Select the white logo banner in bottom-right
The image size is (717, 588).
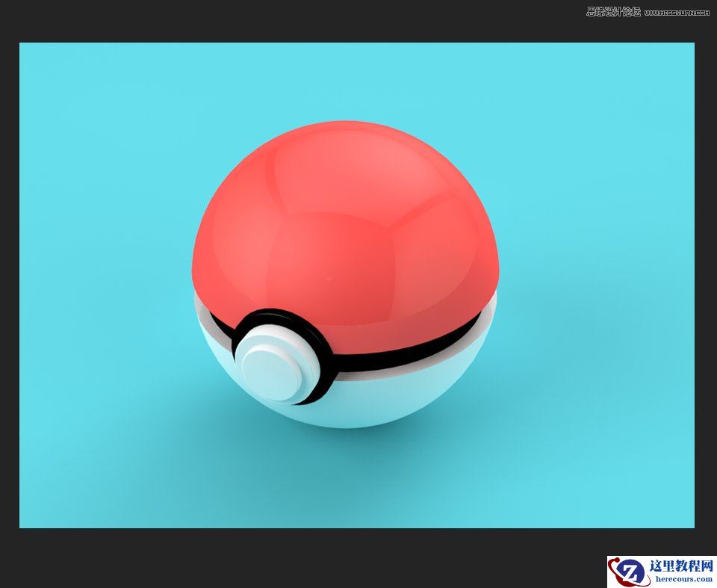(x=661, y=573)
